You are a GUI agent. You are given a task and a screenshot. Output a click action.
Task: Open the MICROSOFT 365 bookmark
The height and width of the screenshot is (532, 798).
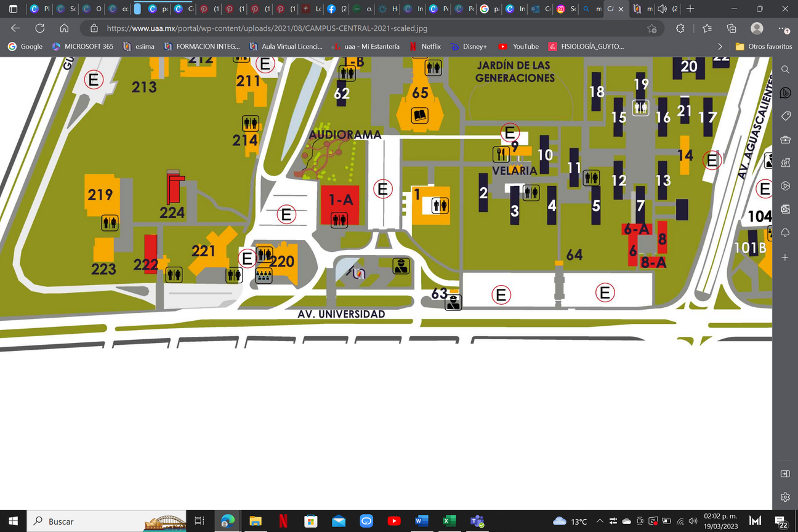(x=83, y=46)
